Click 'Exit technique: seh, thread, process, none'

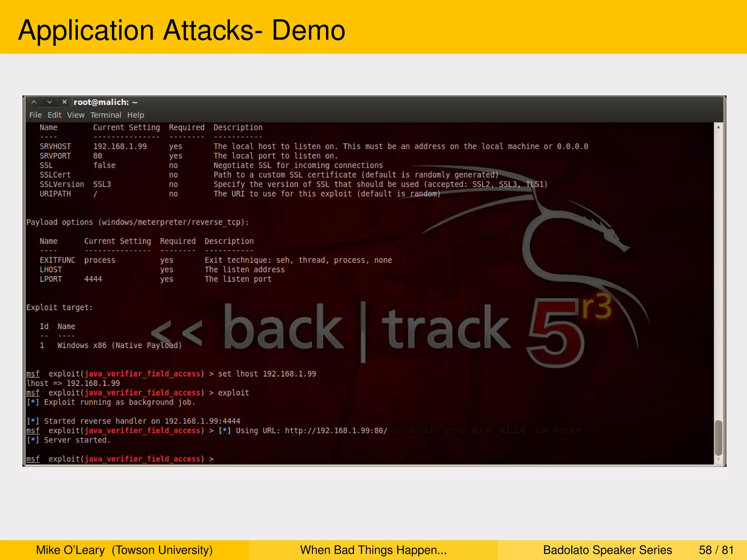pos(298,260)
